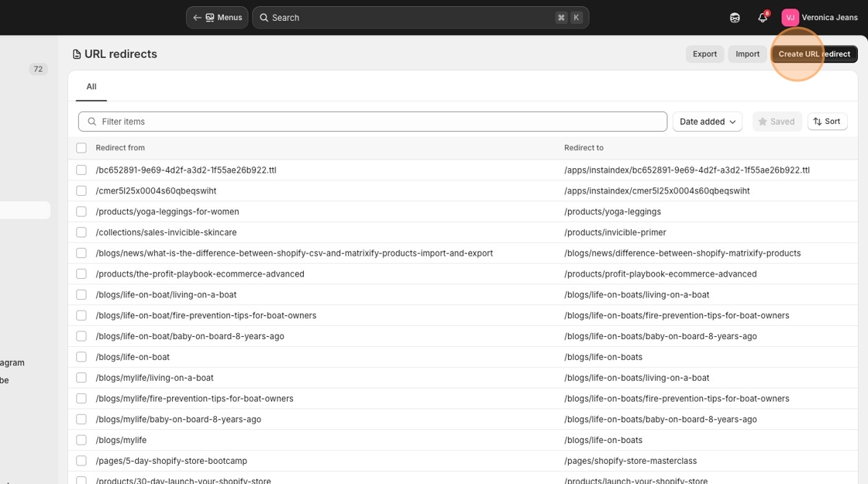The image size is (868, 484).
Task: Click the sort arrows icon
Action: [x=818, y=122]
